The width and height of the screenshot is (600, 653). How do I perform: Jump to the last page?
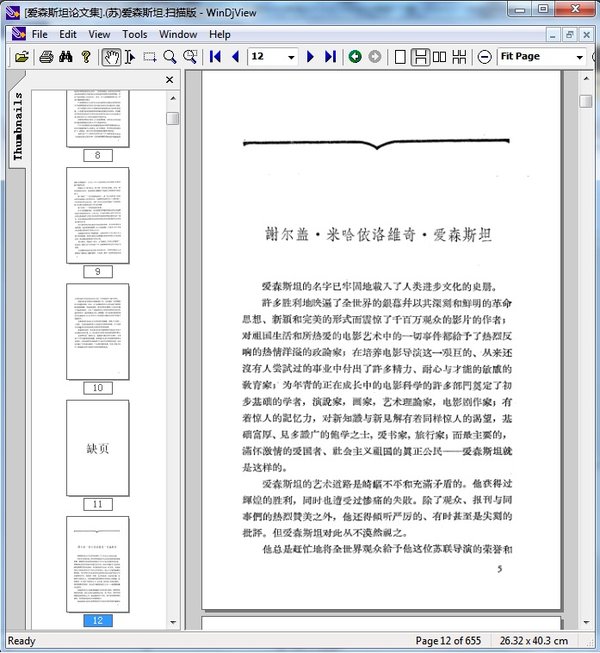coord(330,57)
